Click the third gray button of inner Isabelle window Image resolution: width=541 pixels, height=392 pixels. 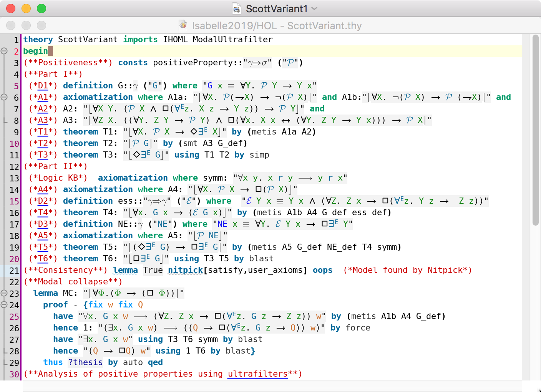(x=41, y=25)
